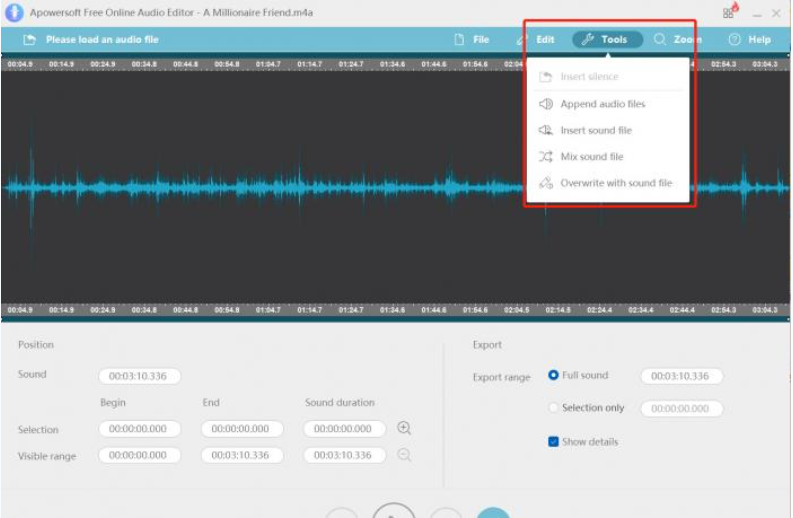Screen dimensions: 793x518
Task: Open the File menu
Action: point(472,39)
